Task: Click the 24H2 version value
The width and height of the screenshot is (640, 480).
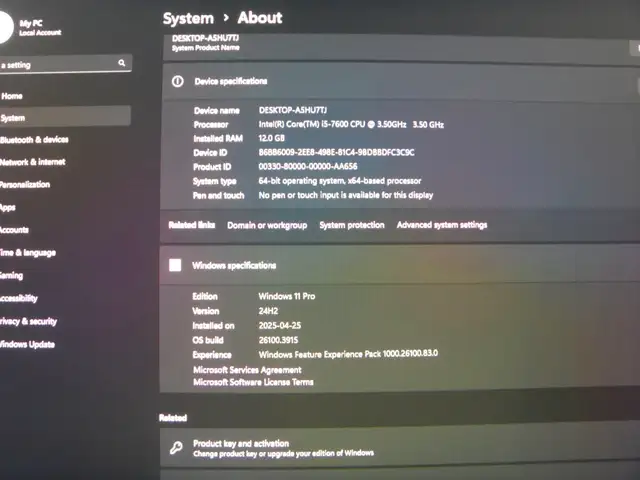Action: pyautogui.click(x=268, y=311)
